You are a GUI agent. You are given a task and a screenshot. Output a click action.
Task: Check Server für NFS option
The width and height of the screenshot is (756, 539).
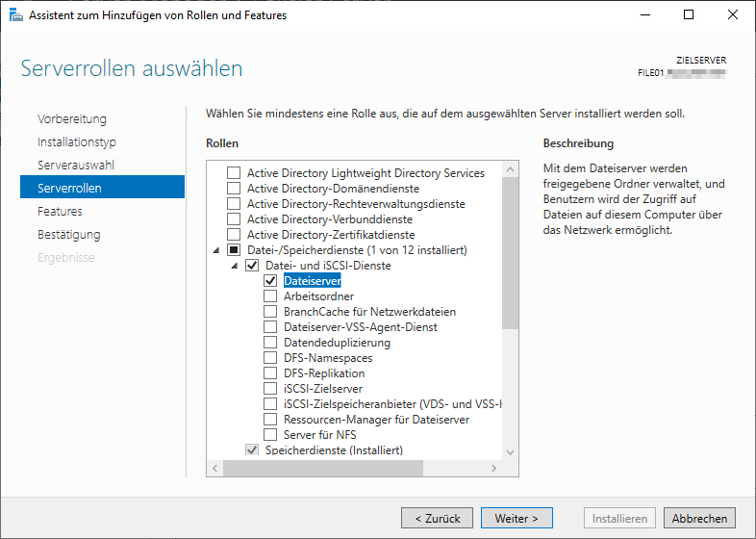pyautogui.click(x=270, y=435)
